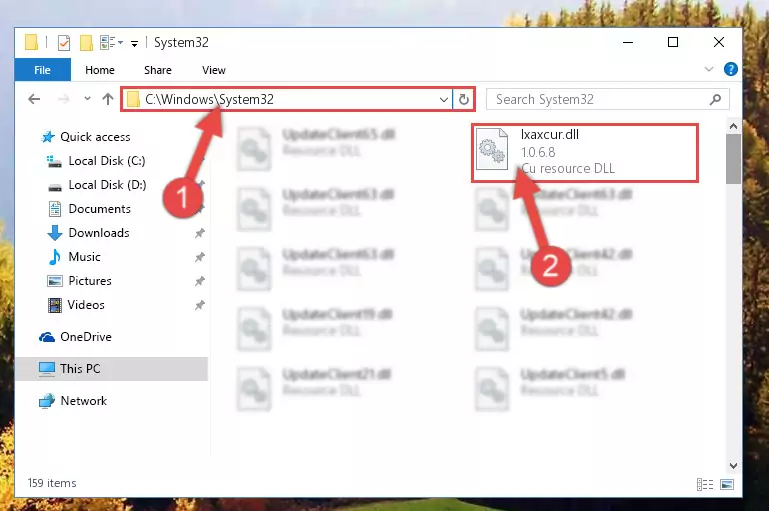
Task: Refresh the System32 folder
Action: tap(463, 100)
